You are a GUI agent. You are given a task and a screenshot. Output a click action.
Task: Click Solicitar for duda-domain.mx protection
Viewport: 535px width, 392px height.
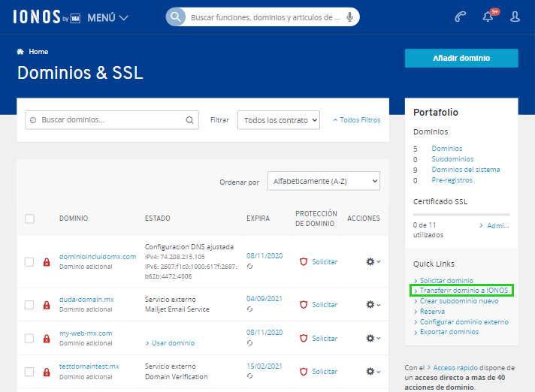325,304
